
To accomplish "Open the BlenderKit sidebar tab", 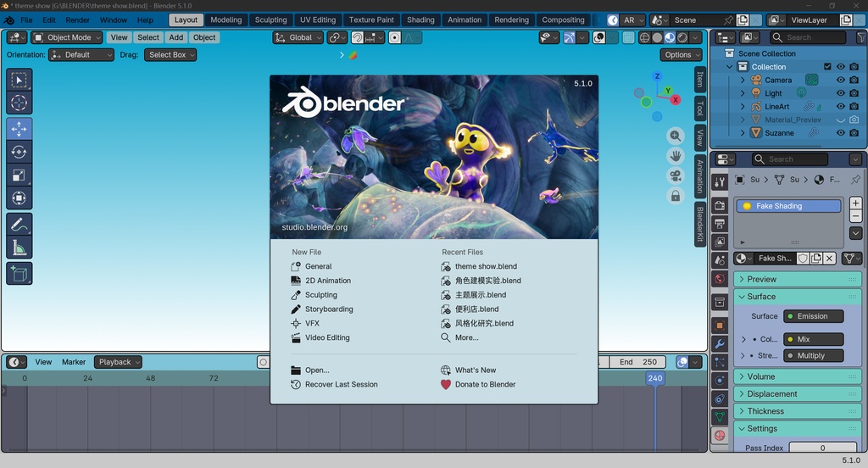I will click(x=699, y=224).
